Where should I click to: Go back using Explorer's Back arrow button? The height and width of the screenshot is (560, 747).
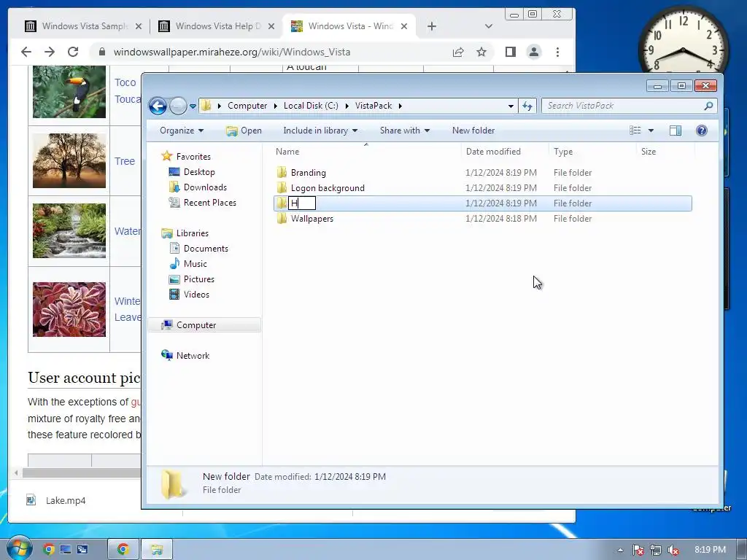coord(158,106)
